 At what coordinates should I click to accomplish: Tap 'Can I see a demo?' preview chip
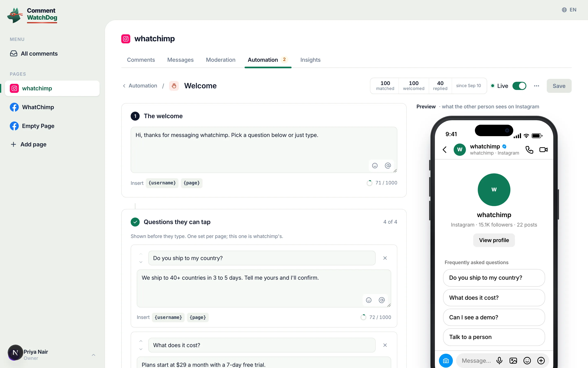494,317
